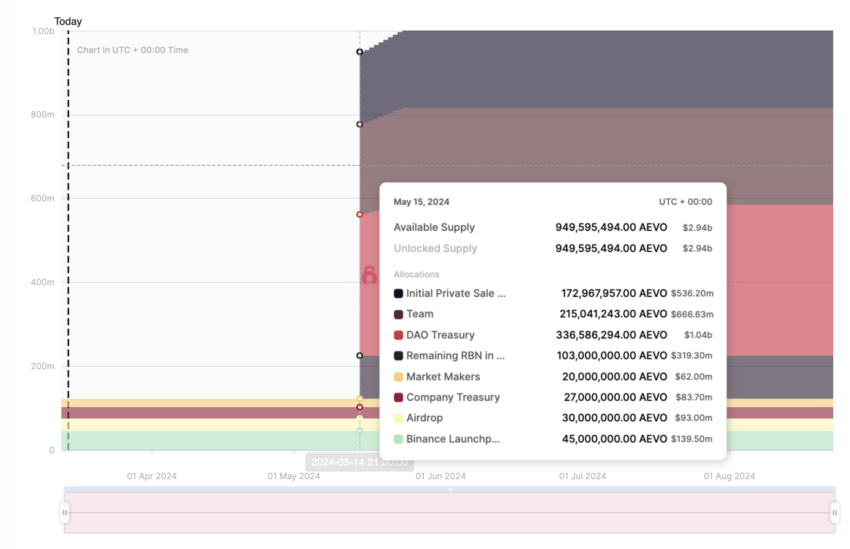Click the left range slider handle

click(65, 512)
